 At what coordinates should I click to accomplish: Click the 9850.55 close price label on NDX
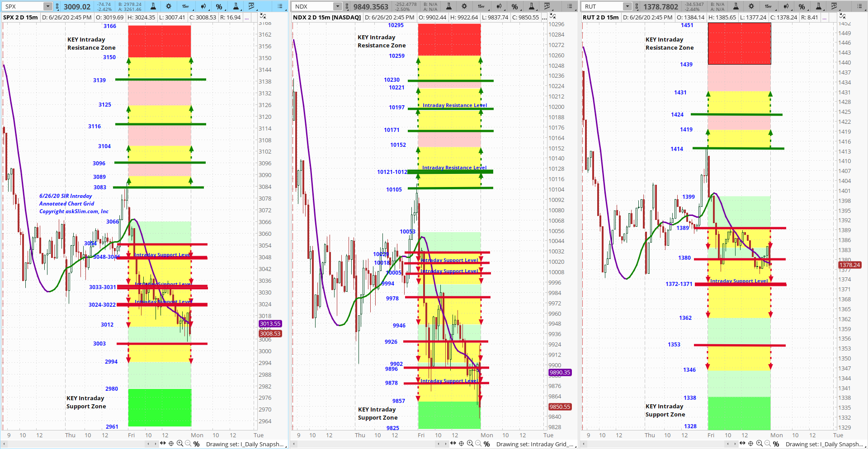coord(560,407)
